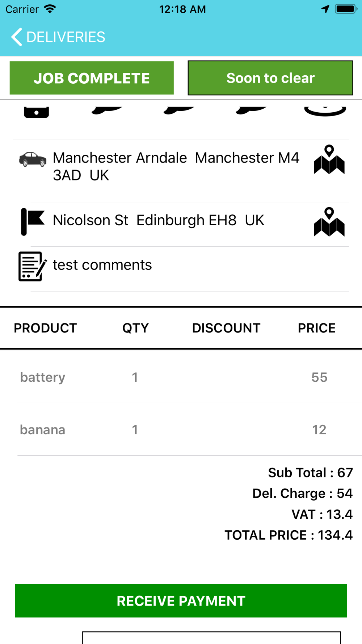362x644 pixels.
Task: Select the Manchester Arndale pickup address text
Action: 176,166
